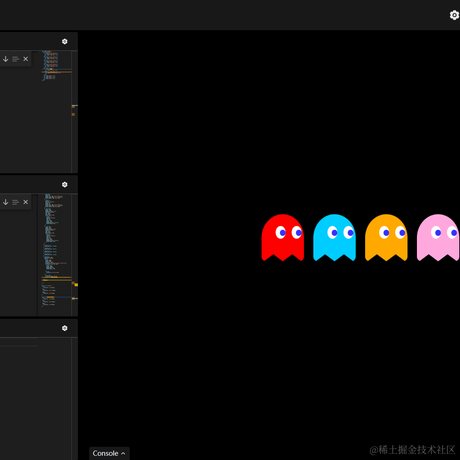Viewport: 460px width, 460px height.
Task: Expand the Console panel
Action: (109, 453)
